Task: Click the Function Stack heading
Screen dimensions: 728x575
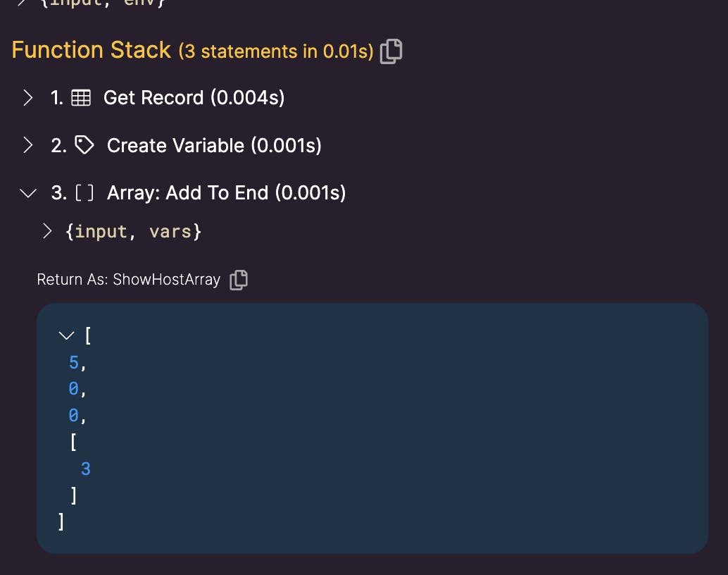Action: [x=92, y=50]
